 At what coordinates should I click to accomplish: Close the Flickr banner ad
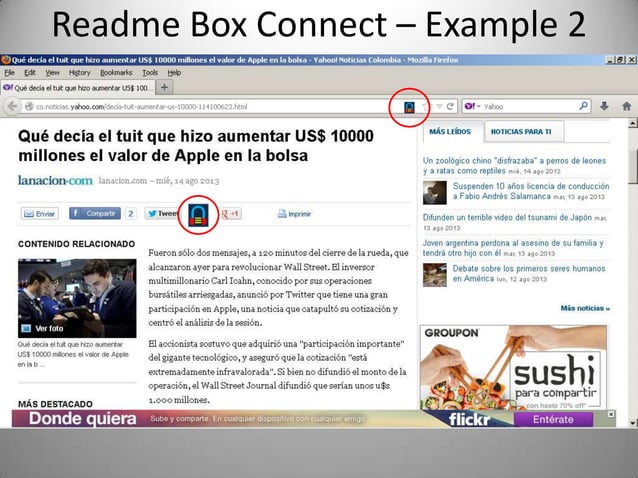click(x=610, y=414)
